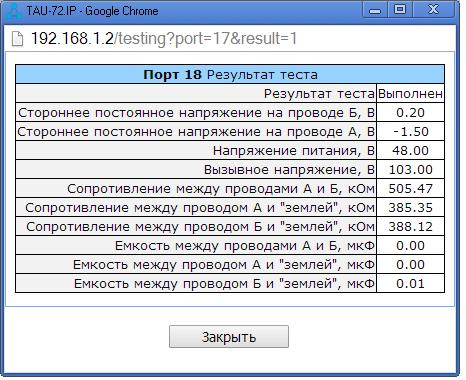Select the 0.00 value for capacitance А и Б
Screen dimensions: 466x380
pos(410,246)
